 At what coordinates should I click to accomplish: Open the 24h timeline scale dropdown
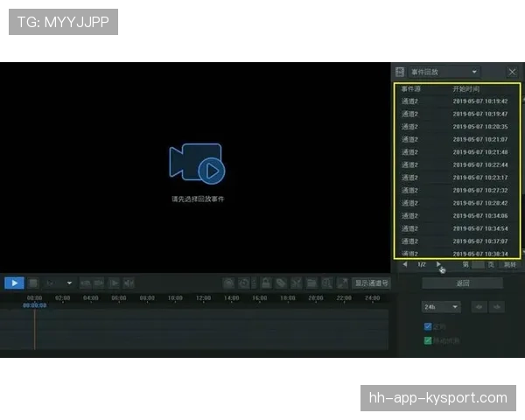pos(441,307)
